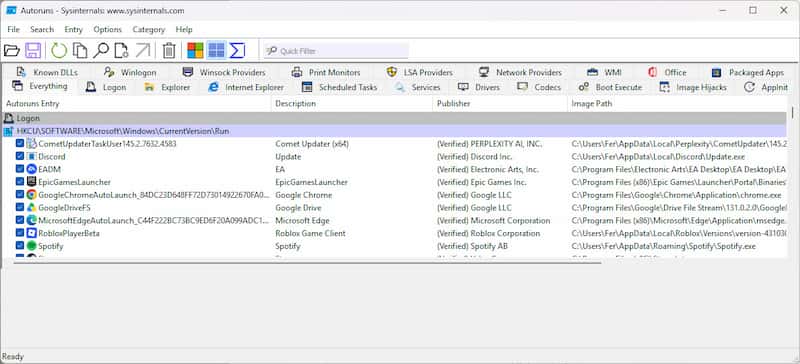Screen dimensions: 800x364
Task: Open the Options menu
Action: [108, 30]
